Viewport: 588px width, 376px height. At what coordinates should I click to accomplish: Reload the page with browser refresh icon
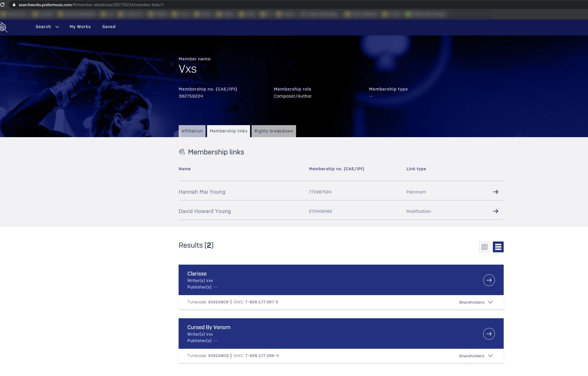point(2,5)
